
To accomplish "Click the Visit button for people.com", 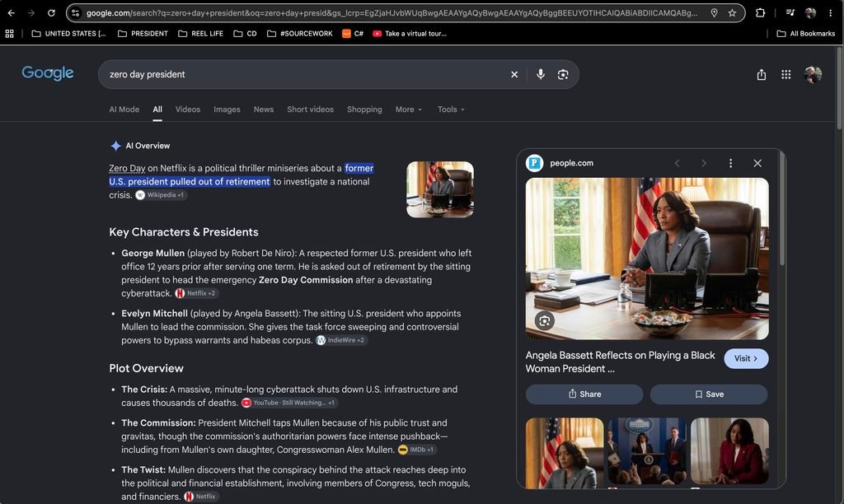I will 746,359.
